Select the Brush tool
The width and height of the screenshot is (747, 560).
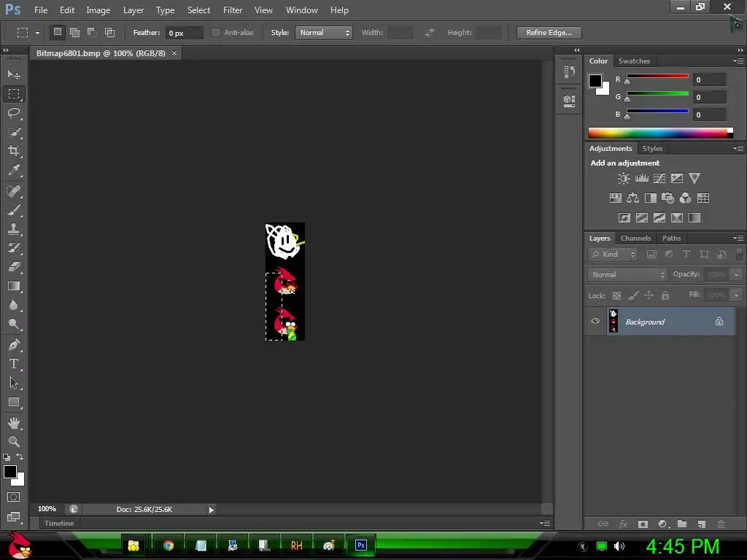click(x=14, y=210)
